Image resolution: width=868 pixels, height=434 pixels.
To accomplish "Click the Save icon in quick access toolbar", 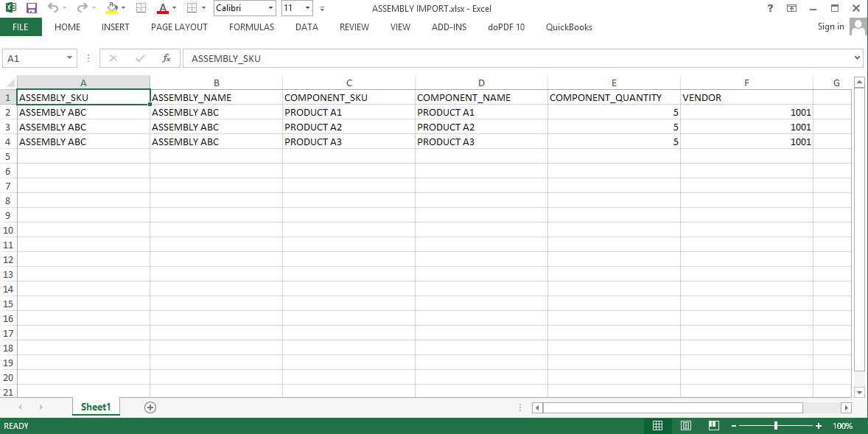I will point(32,8).
